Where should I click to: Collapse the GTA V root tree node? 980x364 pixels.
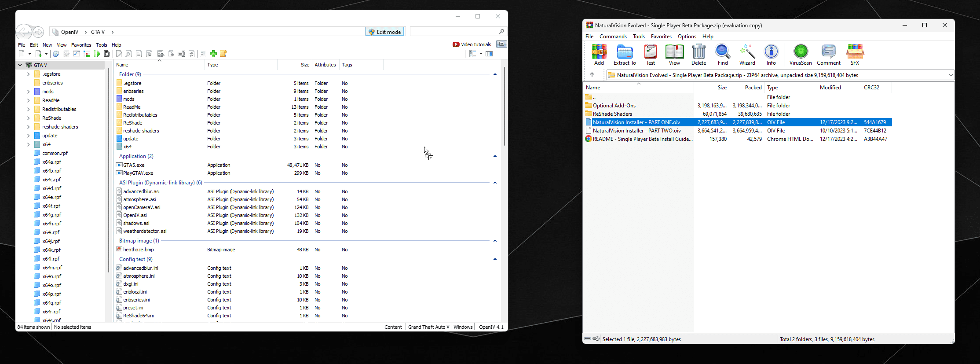point(20,65)
